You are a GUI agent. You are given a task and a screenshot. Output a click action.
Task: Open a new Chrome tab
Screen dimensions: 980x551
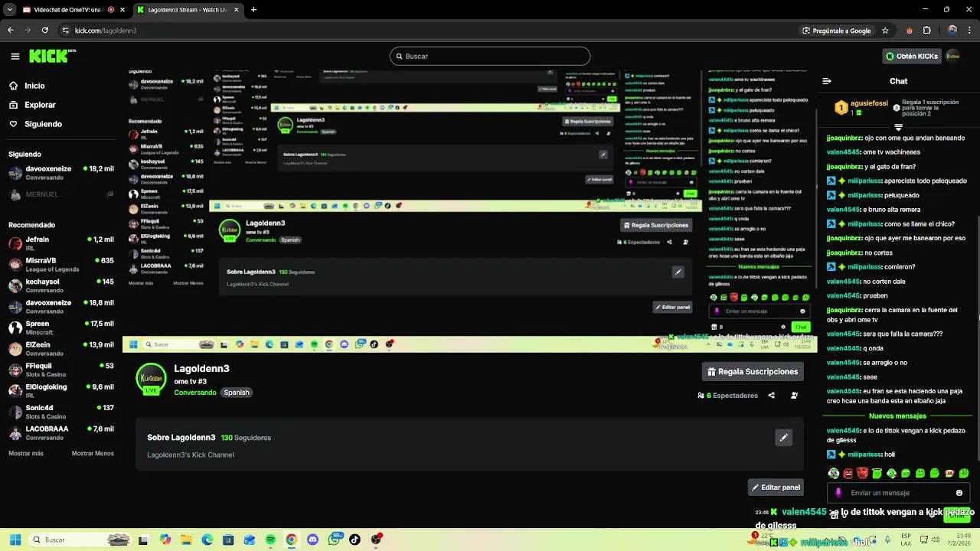(x=253, y=10)
